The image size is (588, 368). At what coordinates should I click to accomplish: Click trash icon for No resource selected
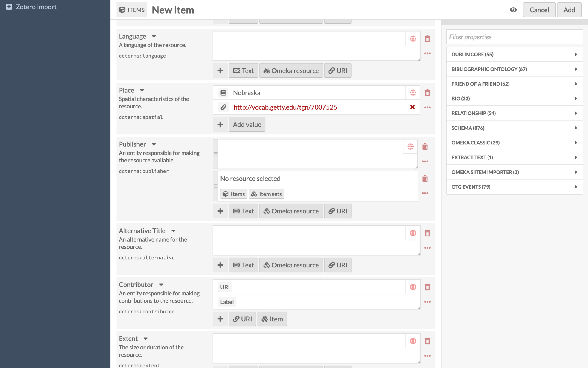point(425,179)
